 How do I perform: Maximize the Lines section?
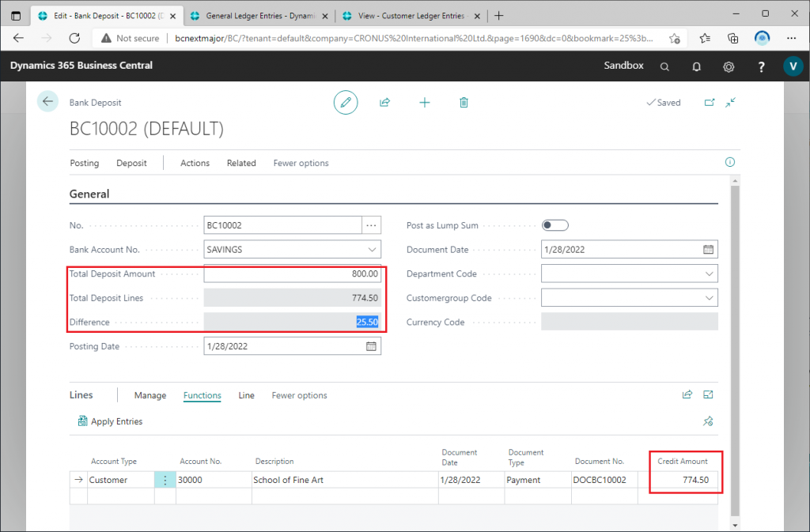click(708, 394)
